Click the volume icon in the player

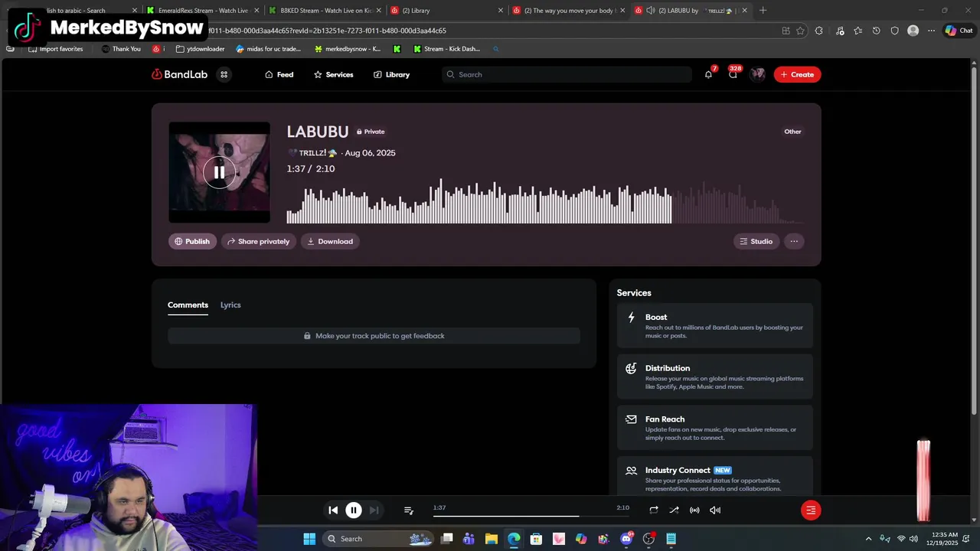pos(715,510)
